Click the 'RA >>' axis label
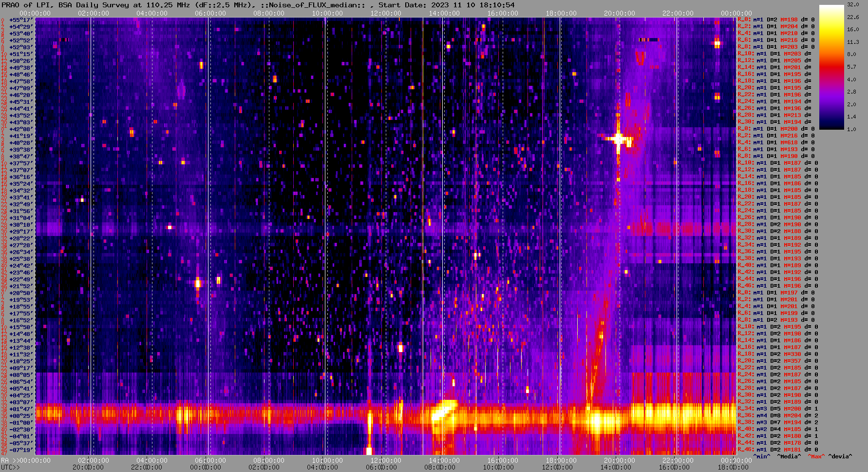The height and width of the screenshot is (472, 868). [x=10, y=460]
